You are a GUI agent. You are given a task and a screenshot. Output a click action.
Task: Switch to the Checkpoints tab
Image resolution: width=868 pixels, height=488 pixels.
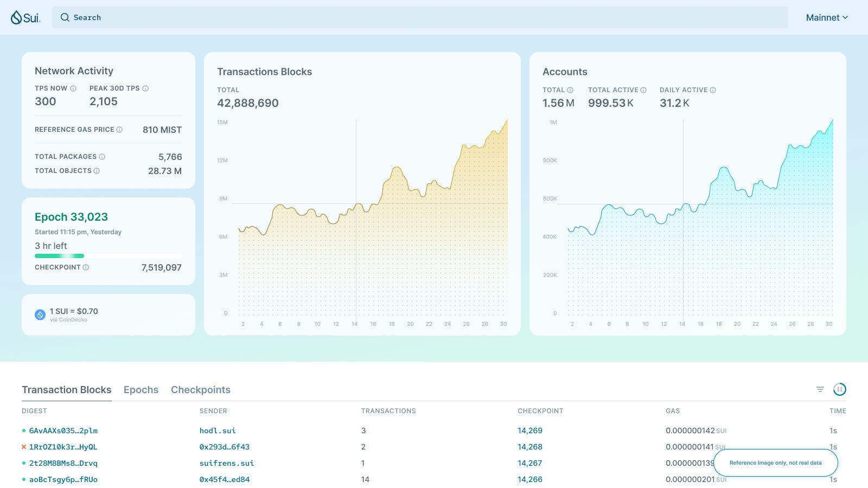pyautogui.click(x=200, y=390)
